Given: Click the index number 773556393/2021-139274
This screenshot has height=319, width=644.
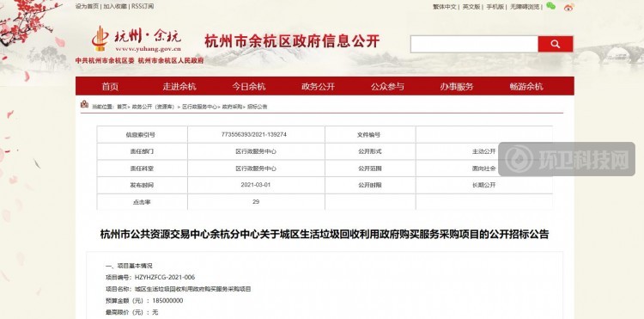Looking at the screenshot, I should tap(254, 134).
